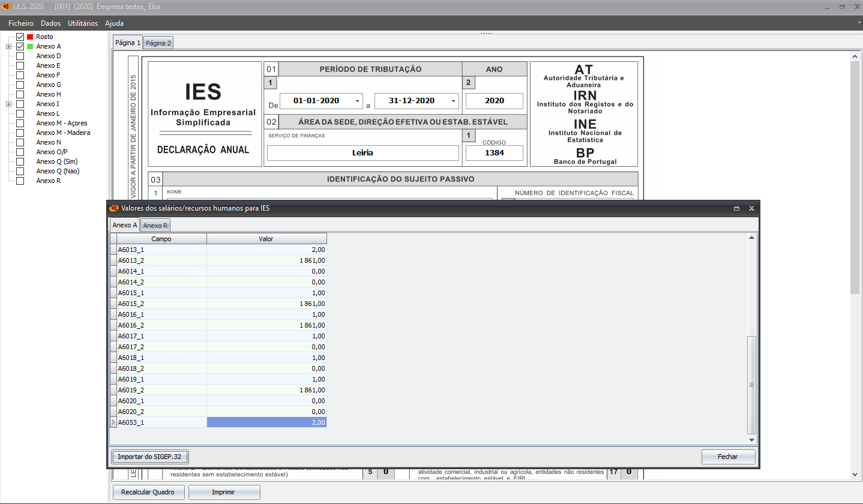Click the red status square beside Rosto
This screenshot has width=863, height=504.
(x=30, y=37)
